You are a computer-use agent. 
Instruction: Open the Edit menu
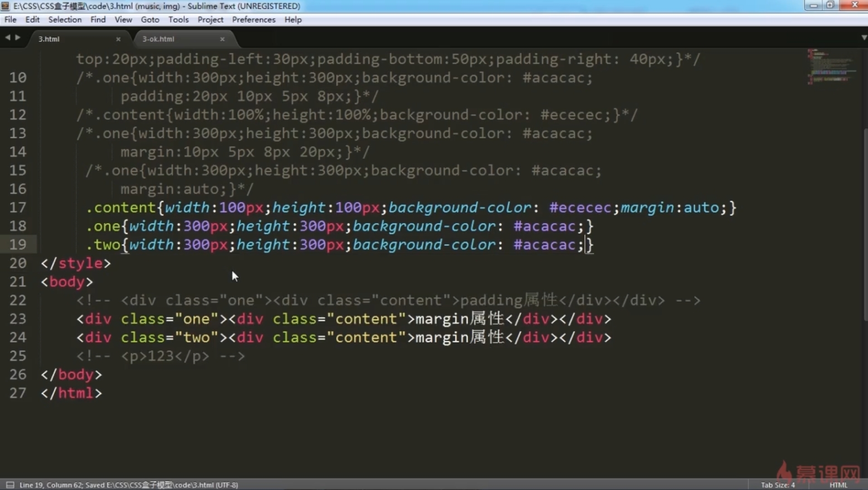(x=32, y=20)
